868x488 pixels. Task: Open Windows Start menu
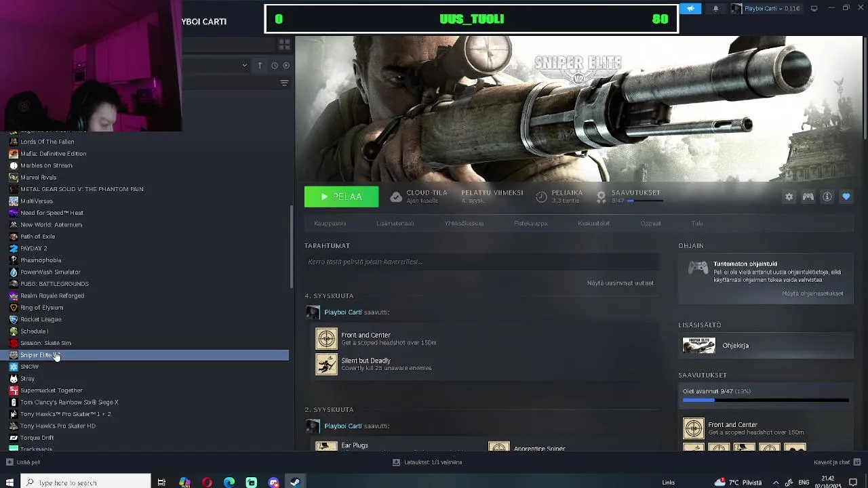coord(9,482)
